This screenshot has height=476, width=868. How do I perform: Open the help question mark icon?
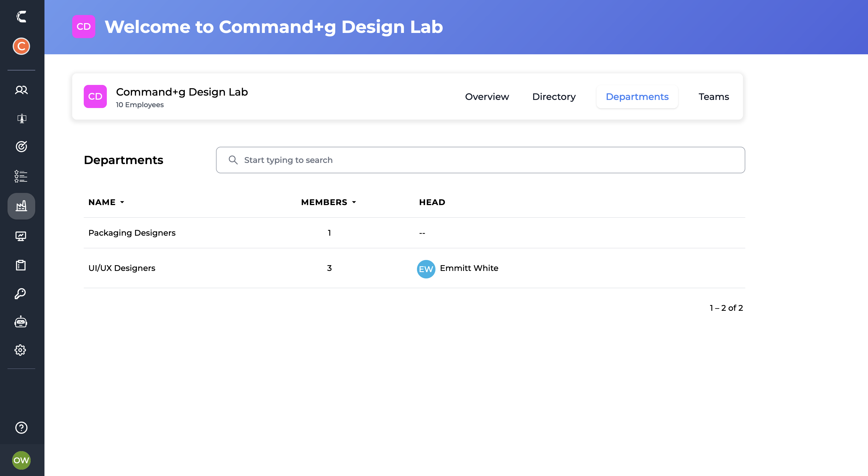pyautogui.click(x=21, y=427)
